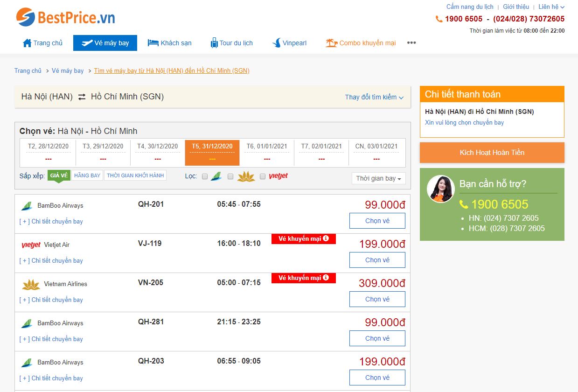Open the Khách sạn menu

[170, 43]
